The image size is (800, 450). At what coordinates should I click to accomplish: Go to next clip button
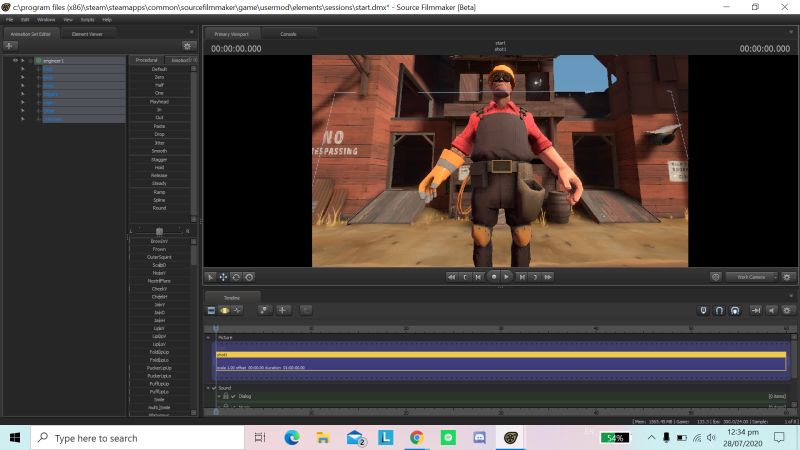coord(522,277)
